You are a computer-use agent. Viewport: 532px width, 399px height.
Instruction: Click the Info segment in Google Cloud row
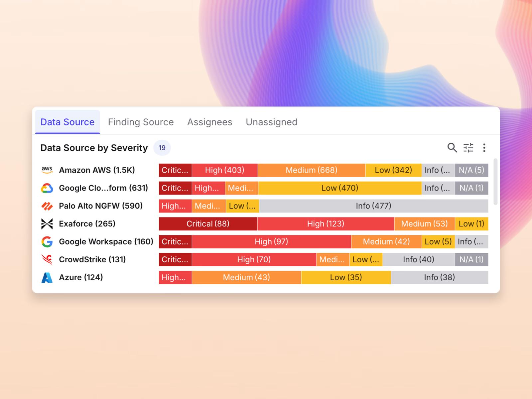(438, 188)
